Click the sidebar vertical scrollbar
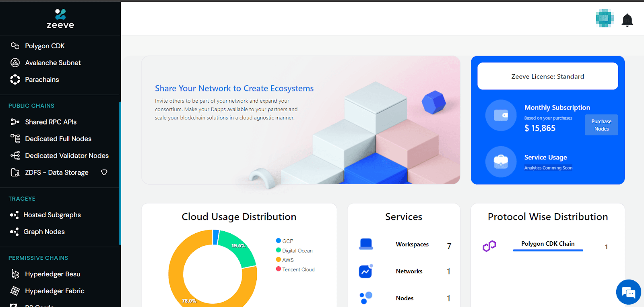 tap(120, 173)
